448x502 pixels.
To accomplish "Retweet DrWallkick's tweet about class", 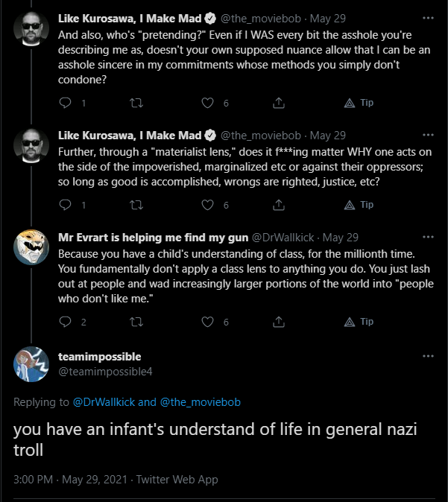I will click(x=136, y=322).
